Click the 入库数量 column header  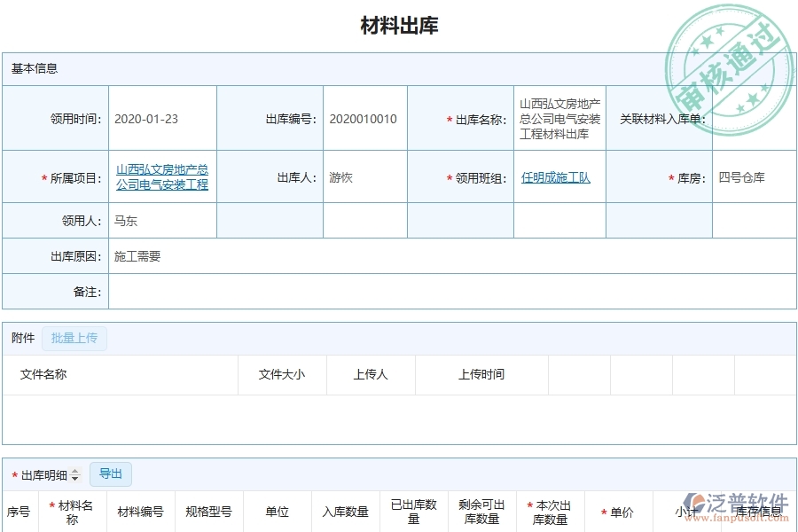pos(345,512)
